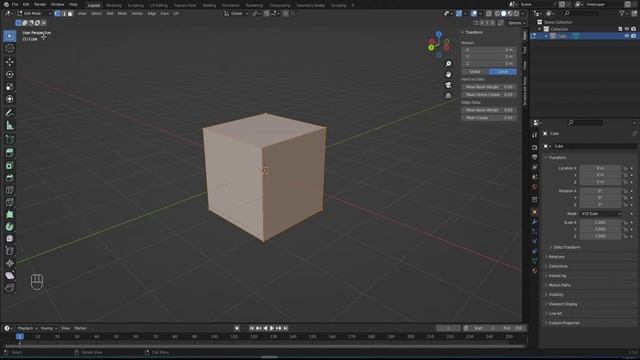Image resolution: width=640 pixels, height=360 pixels.
Task: Select the Knife tool
Action: pos(9,202)
